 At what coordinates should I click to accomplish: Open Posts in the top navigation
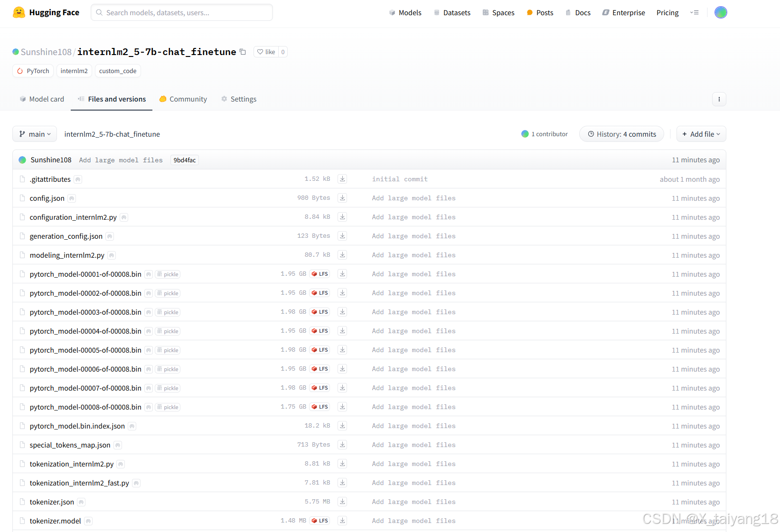(540, 12)
